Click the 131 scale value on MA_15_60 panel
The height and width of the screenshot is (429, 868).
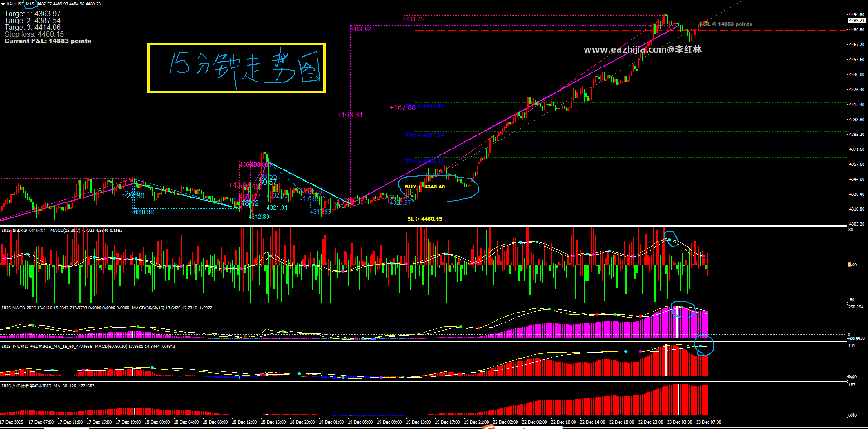[852, 346]
